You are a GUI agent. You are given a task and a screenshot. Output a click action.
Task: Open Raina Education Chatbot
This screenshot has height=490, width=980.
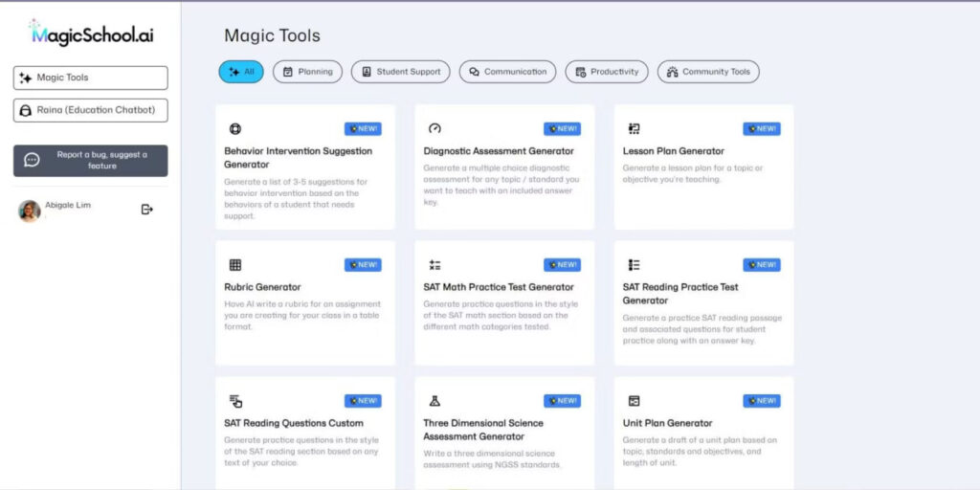91,111
